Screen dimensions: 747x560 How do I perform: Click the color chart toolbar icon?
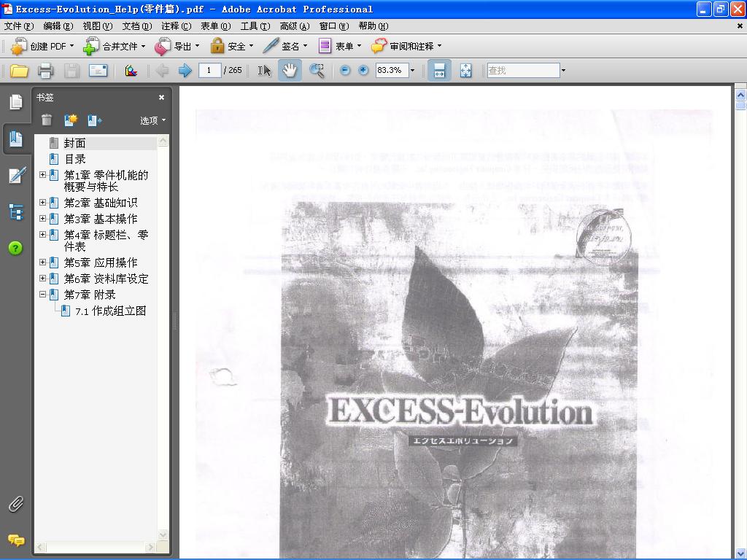(x=131, y=71)
